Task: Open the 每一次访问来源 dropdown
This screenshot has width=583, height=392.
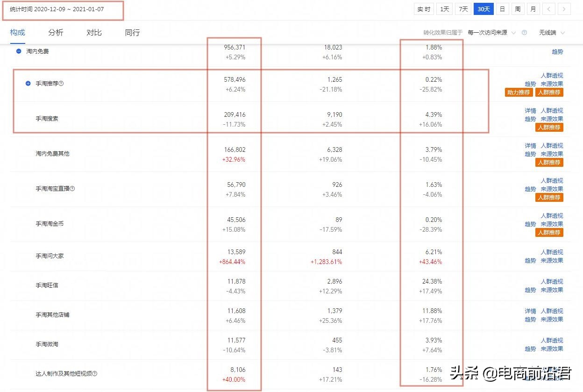Action: coord(491,33)
